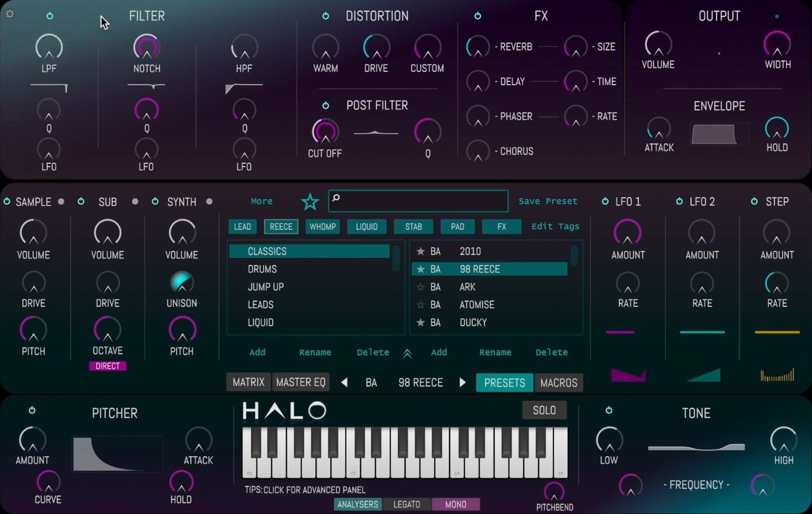Click Save Preset
The height and width of the screenshot is (514, 812).
548,201
